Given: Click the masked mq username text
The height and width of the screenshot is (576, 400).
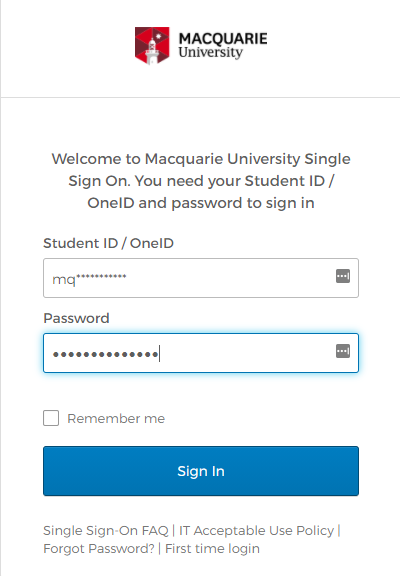Looking at the screenshot, I should [89, 279].
